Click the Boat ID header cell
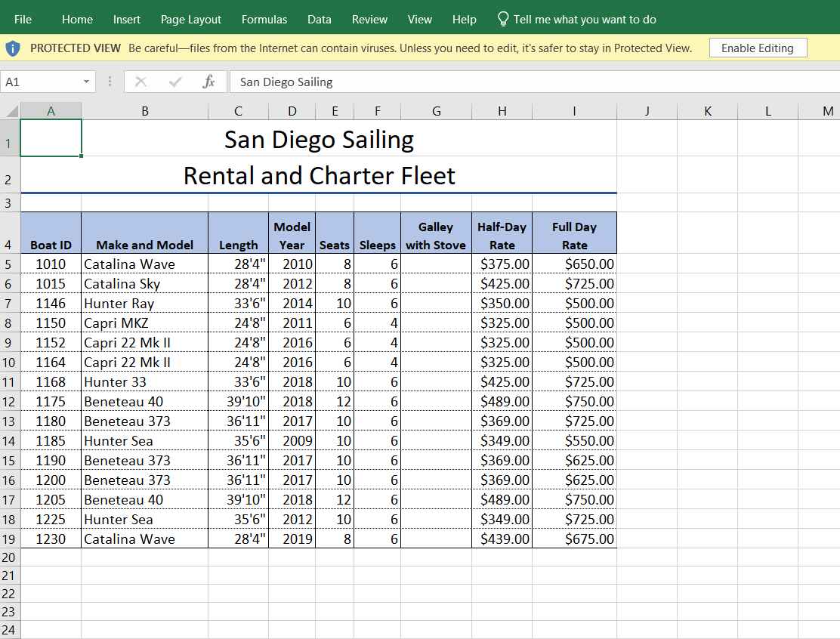 (x=51, y=233)
